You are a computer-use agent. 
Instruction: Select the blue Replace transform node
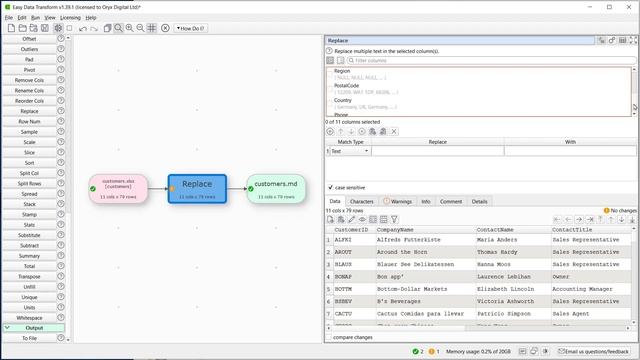pyautogui.click(x=197, y=189)
